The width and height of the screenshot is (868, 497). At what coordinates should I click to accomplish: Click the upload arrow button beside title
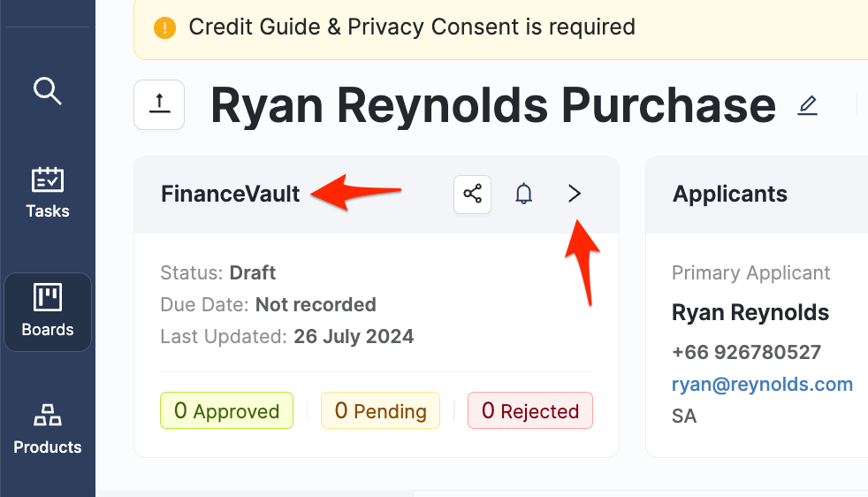(x=159, y=104)
